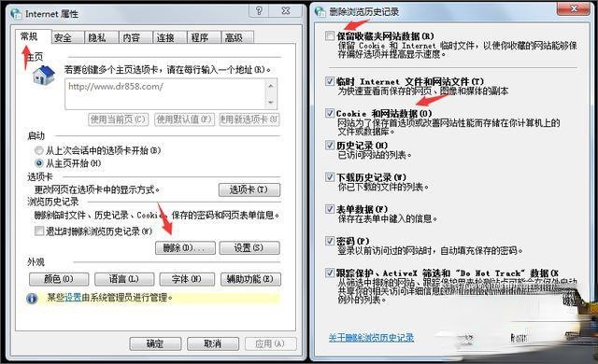Toggle 历史记录 checkbox
The image size is (598, 364).
pos(330,145)
